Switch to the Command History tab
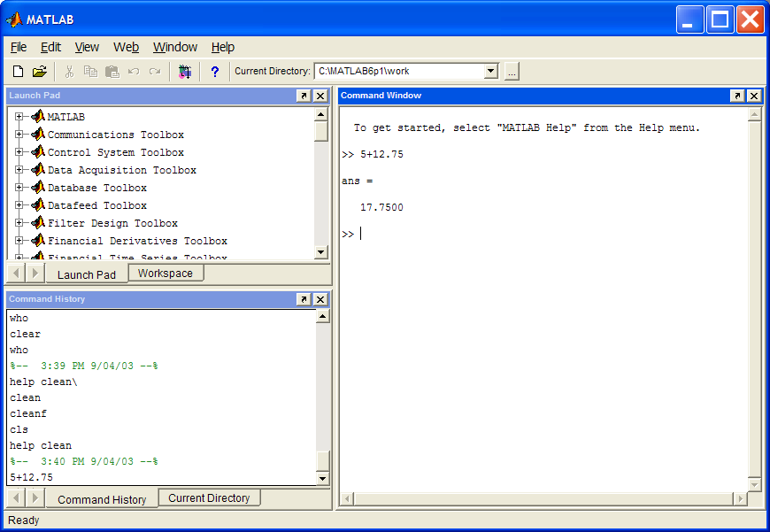Image resolution: width=770 pixels, height=532 pixels. [102, 499]
